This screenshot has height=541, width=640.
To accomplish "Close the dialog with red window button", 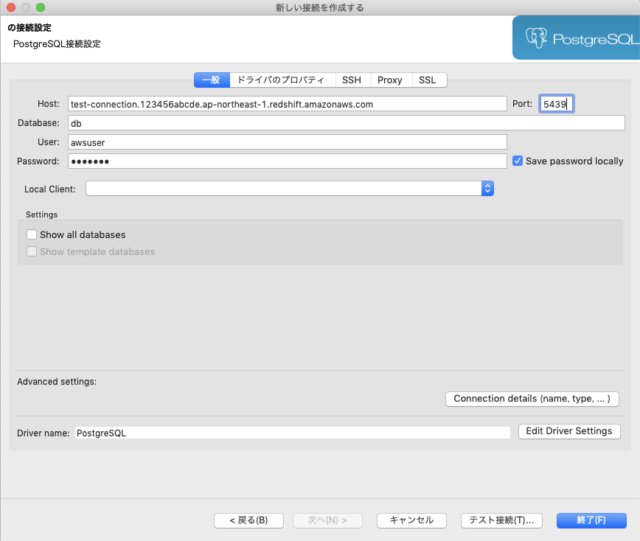I will click(11, 7).
